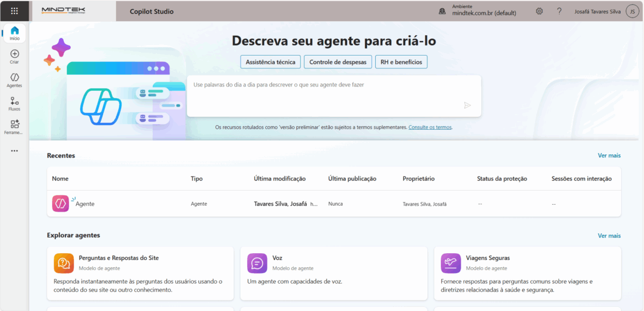Open the environment picker icon
Screen dimensions: 644x311
443,12
